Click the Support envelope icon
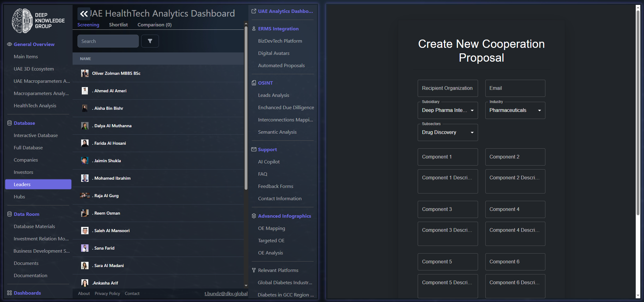 pos(254,150)
